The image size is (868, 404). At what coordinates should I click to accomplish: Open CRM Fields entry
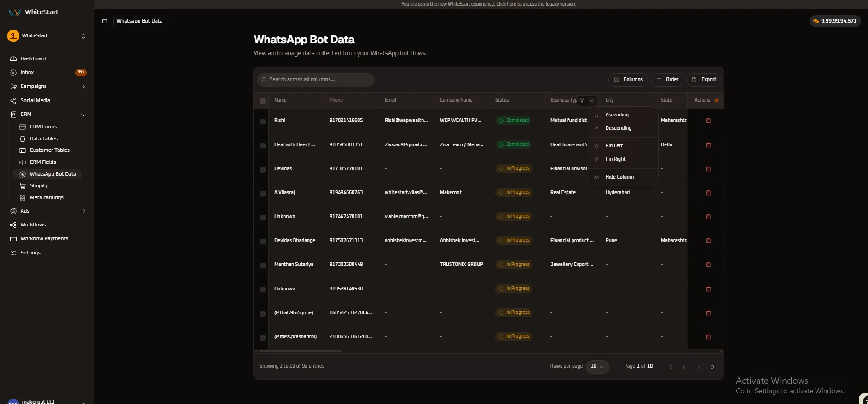tap(42, 162)
